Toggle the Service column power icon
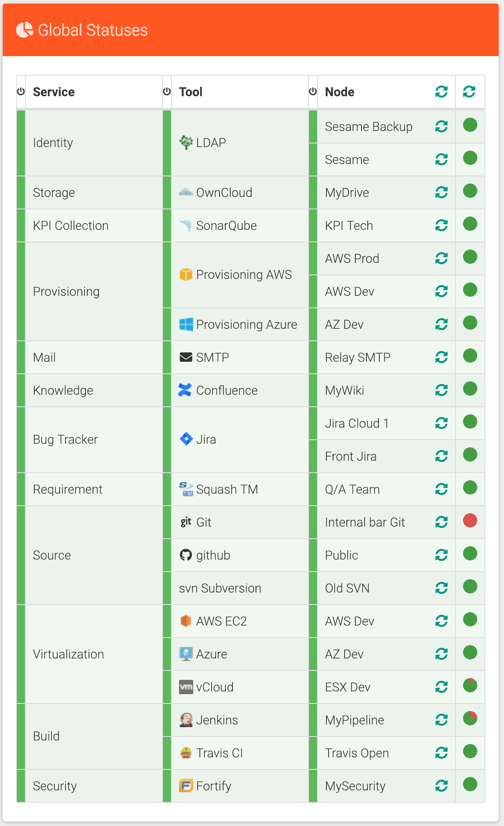Image resolution: width=504 pixels, height=826 pixels. coord(21,91)
